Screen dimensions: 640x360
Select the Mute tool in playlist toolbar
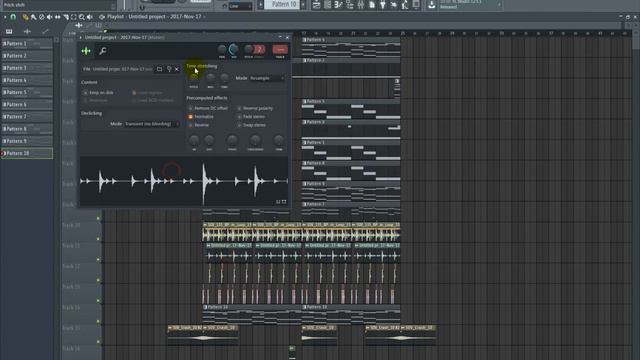click(x=49, y=17)
